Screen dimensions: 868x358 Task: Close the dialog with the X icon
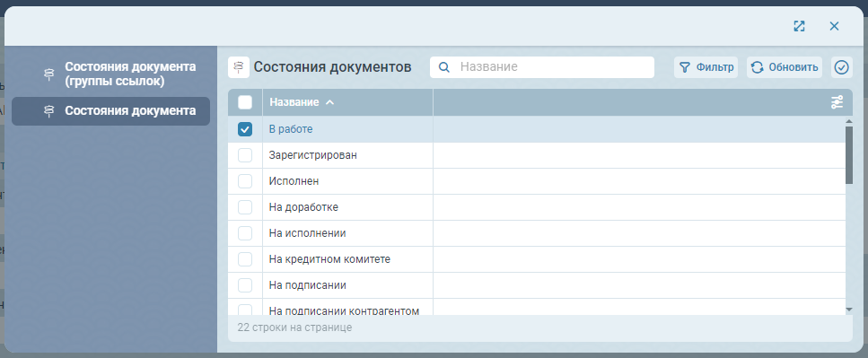834,26
